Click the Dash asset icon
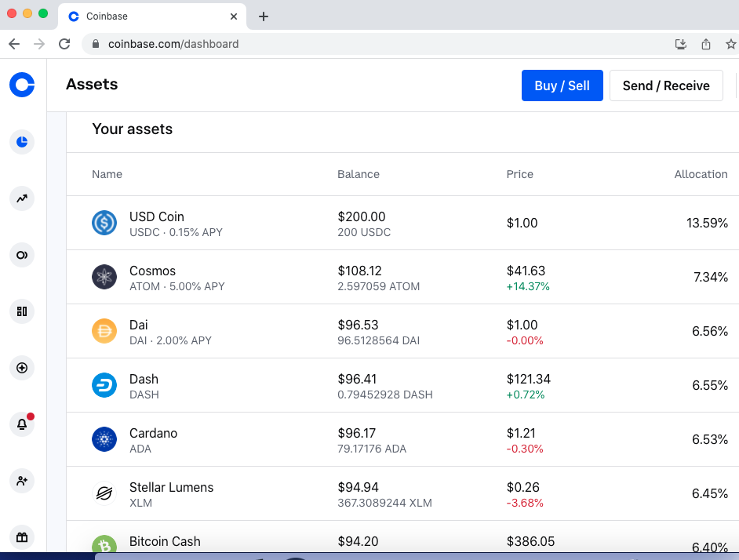The image size is (739, 560). 104,385
